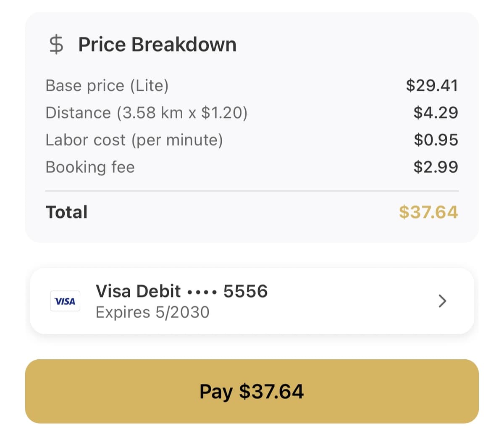Image resolution: width=504 pixels, height=448 pixels.
Task: Click the Base price (Lite) line item
Action: (x=107, y=85)
